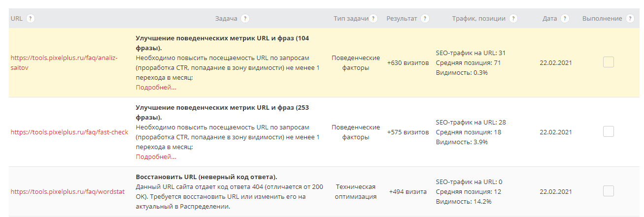Click the date 22.02.2021 in the fast-check row
644x217 pixels.
coord(556,132)
